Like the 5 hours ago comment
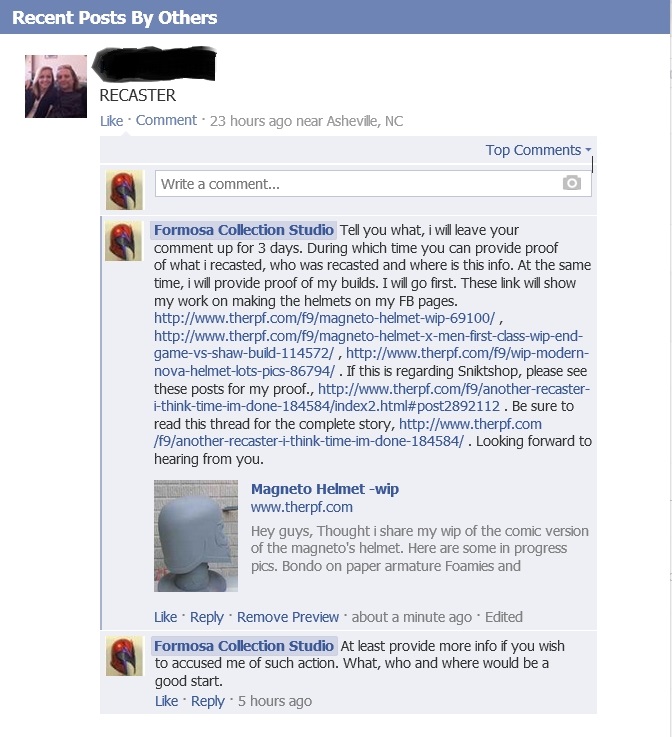This screenshot has height=737, width=672. coord(166,701)
